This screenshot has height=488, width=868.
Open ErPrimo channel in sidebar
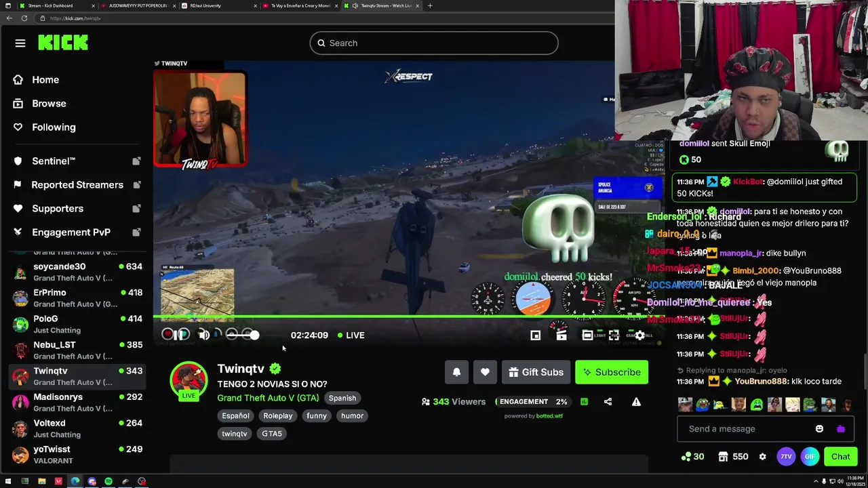point(77,298)
